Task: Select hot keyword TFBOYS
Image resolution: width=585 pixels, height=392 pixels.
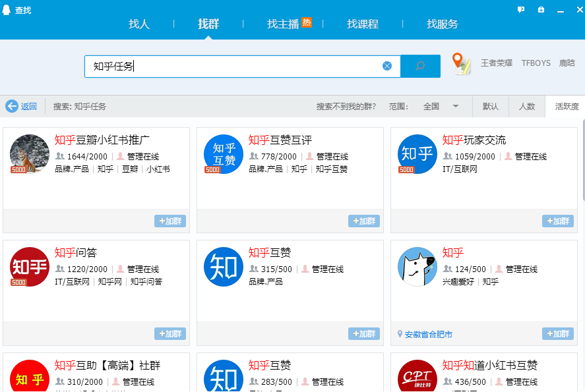Action: tap(536, 63)
